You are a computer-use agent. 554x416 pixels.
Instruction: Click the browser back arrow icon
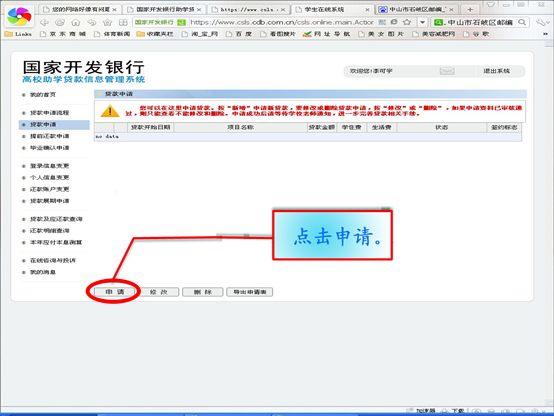point(44,22)
